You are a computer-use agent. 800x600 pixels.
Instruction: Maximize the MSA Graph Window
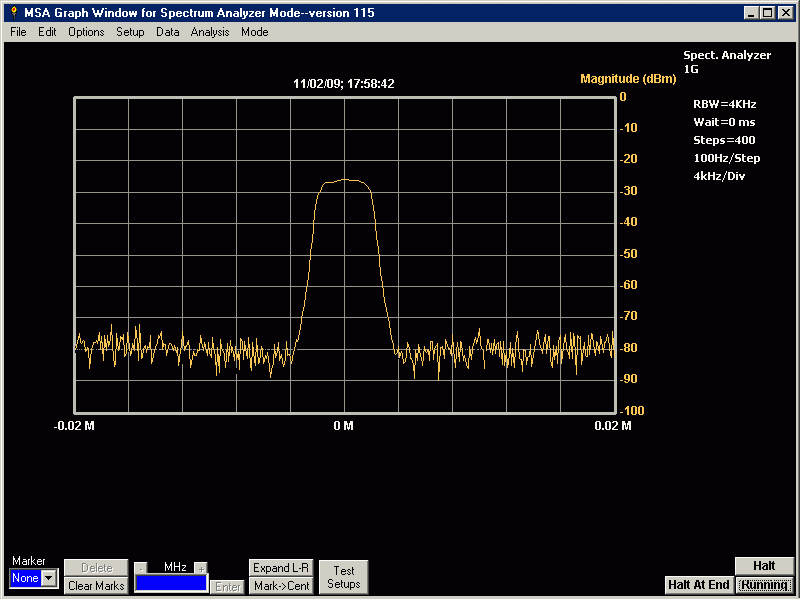tap(767, 13)
